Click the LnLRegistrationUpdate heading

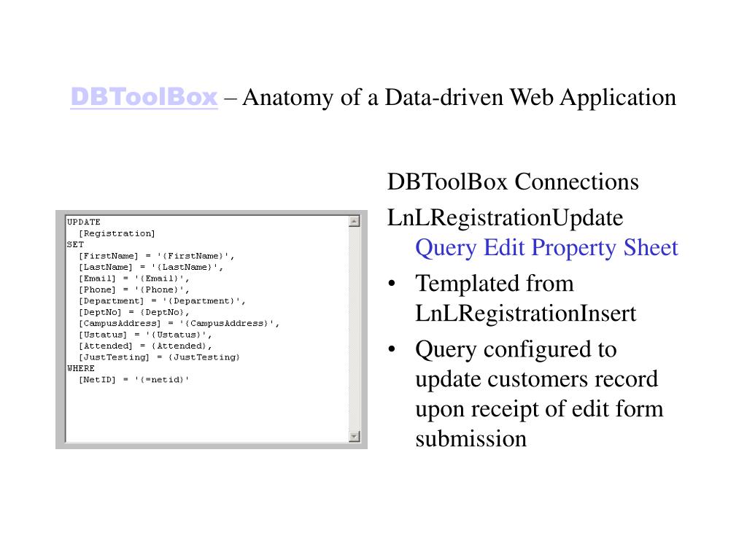pyautogui.click(x=505, y=217)
